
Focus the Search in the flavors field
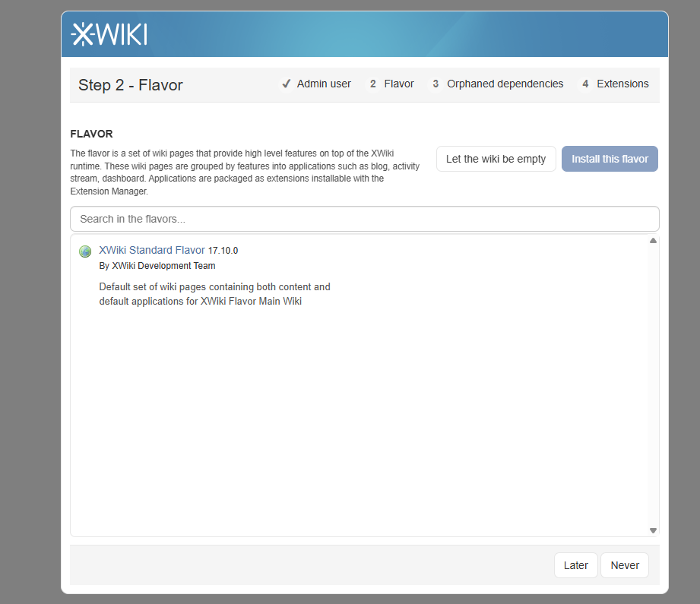[x=364, y=219]
